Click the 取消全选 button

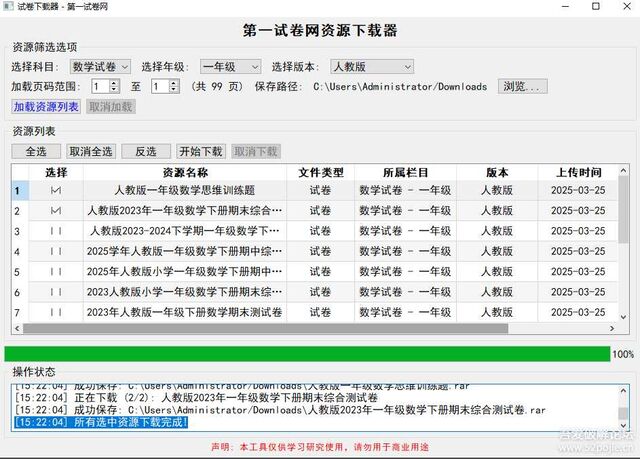91,152
